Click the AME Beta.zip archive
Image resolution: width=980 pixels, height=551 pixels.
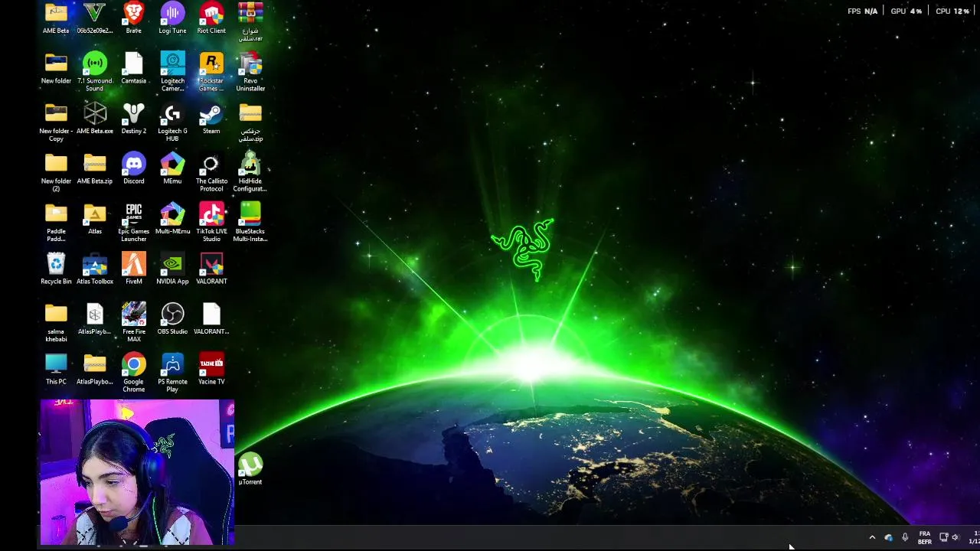pyautogui.click(x=95, y=168)
